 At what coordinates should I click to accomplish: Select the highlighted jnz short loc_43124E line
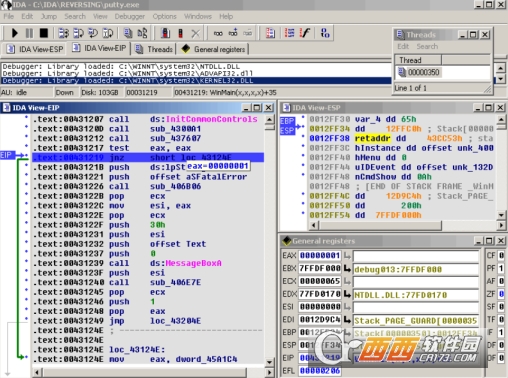[x=148, y=157]
